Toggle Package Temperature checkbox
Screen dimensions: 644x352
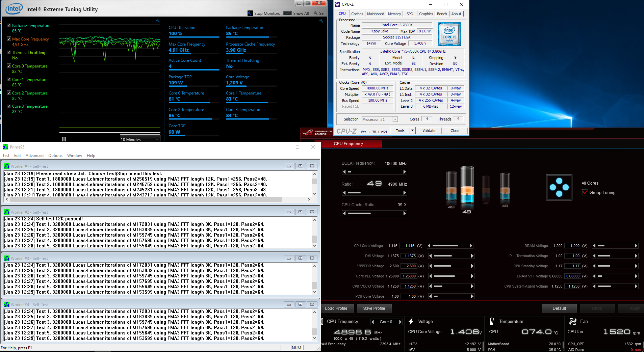pos(9,25)
